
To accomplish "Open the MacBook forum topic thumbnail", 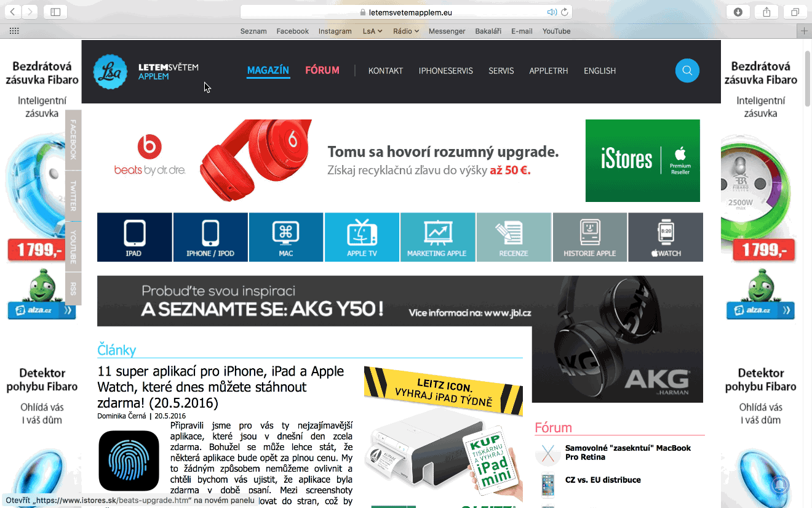I will coord(547,453).
